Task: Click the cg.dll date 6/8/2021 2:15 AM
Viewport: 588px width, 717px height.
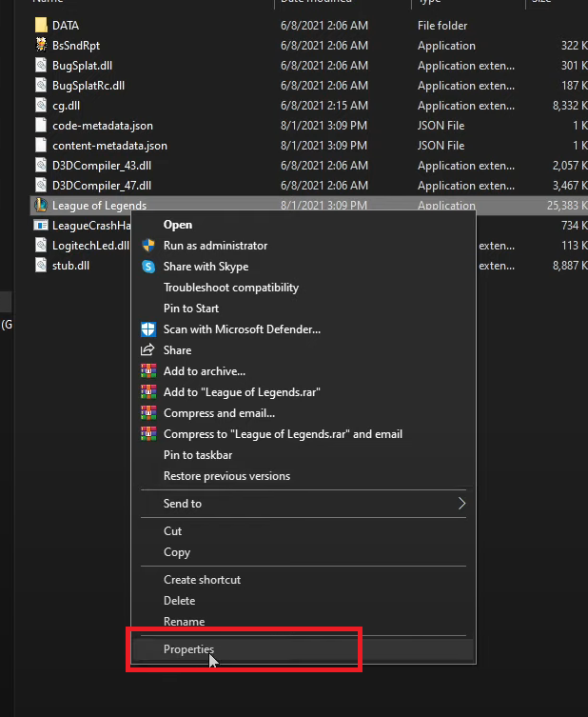Action: [323, 106]
